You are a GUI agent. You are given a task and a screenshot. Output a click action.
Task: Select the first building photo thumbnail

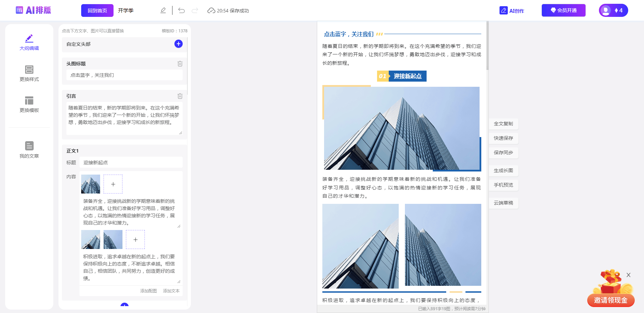90,184
